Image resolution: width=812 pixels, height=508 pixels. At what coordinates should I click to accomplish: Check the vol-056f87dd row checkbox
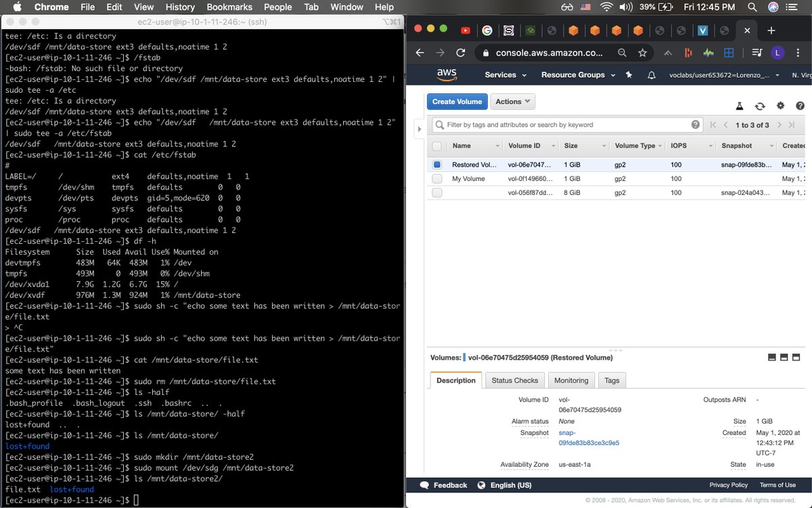437,193
